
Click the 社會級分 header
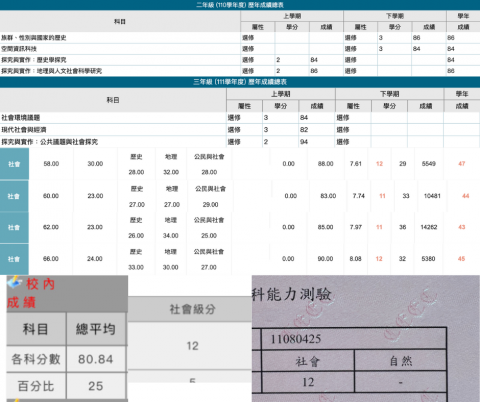pos(192,309)
